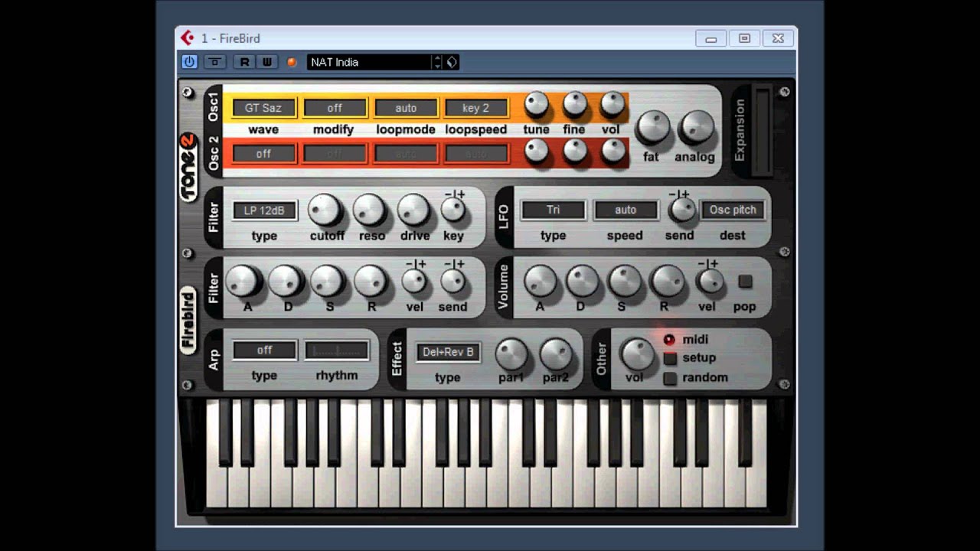Click the setup button
The image size is (980, 551).
670,358
